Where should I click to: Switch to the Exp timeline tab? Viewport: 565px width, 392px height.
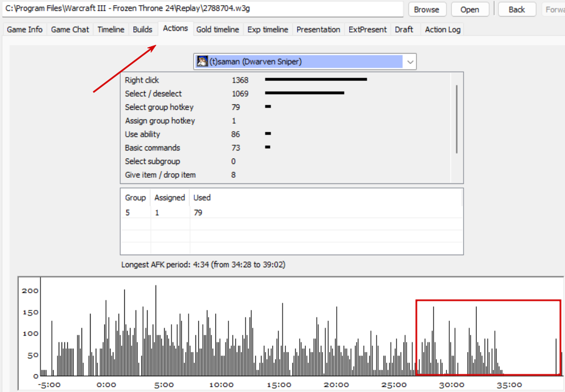[x=268, y=30]
